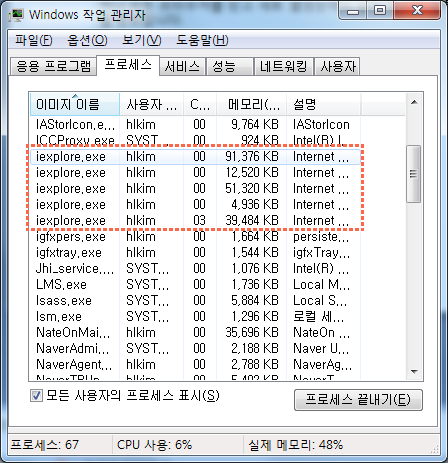Open the 옵션(O) menu
Screen dimensions: 448x463
coord(87,40)
